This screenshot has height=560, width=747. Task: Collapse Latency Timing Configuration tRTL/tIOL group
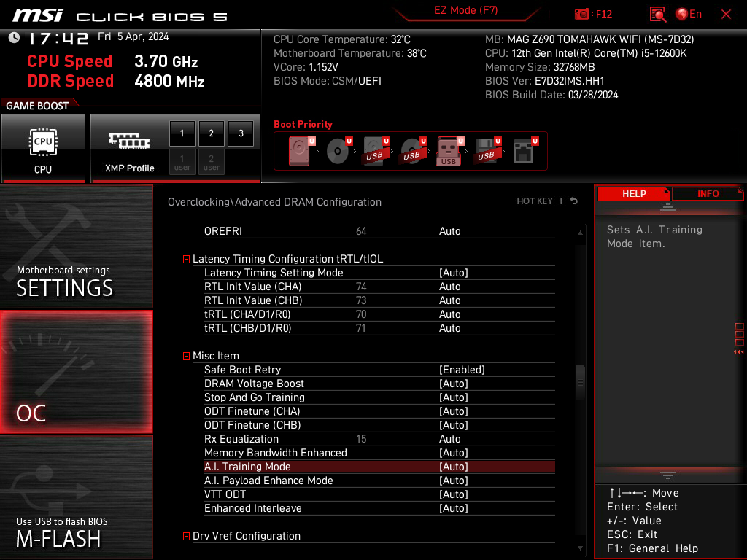(186, 260)
